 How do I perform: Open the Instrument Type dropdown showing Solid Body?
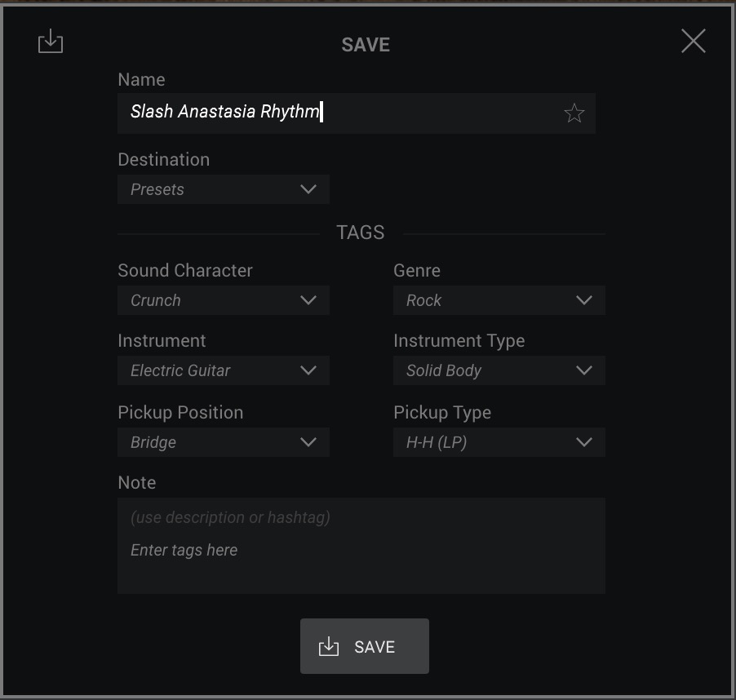(x=499, y=370)
